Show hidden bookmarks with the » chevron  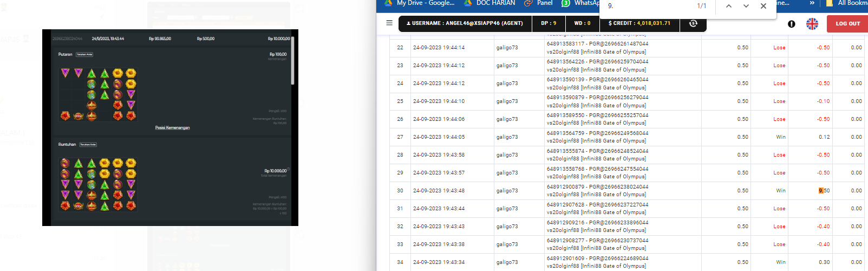click(812, 3)
